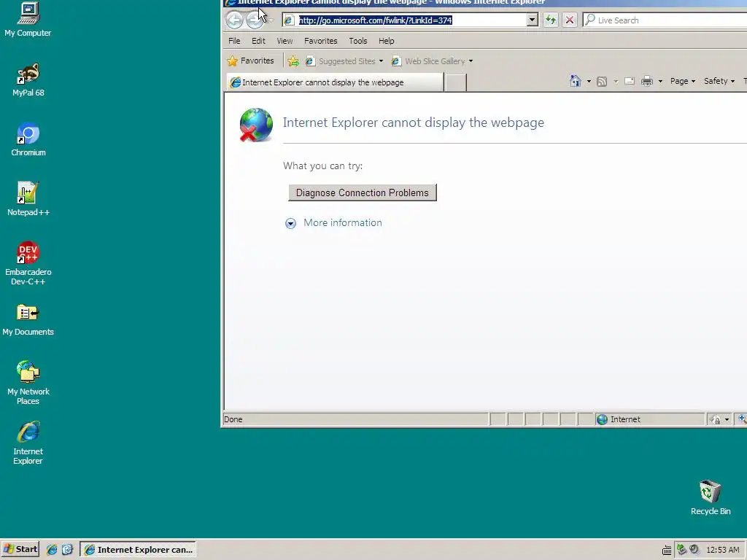Viewport: 747px width, 560px height.
Task: Click the 12:53 AM taskbar clock
Action: (723, 550)
